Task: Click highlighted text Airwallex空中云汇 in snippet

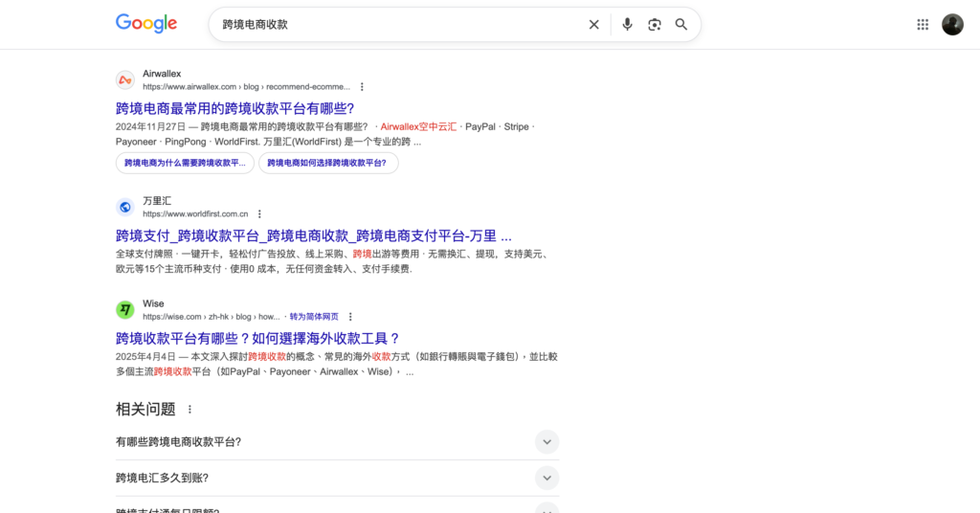Action: 419,127
